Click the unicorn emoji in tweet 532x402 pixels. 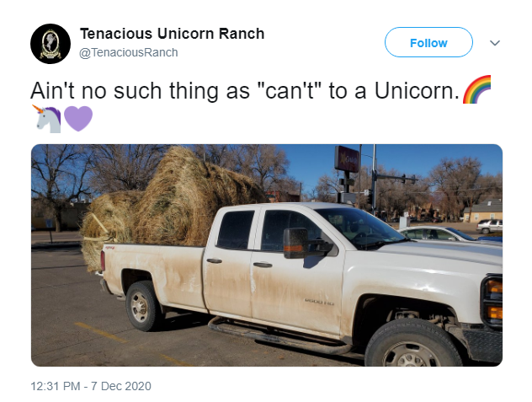pos(46,119)
